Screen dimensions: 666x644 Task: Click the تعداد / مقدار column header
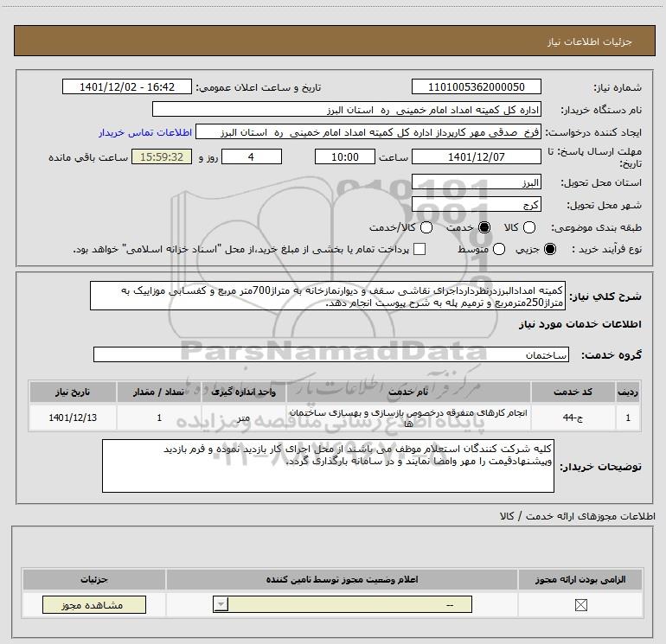pyautogui.click(x=159, y=392)
